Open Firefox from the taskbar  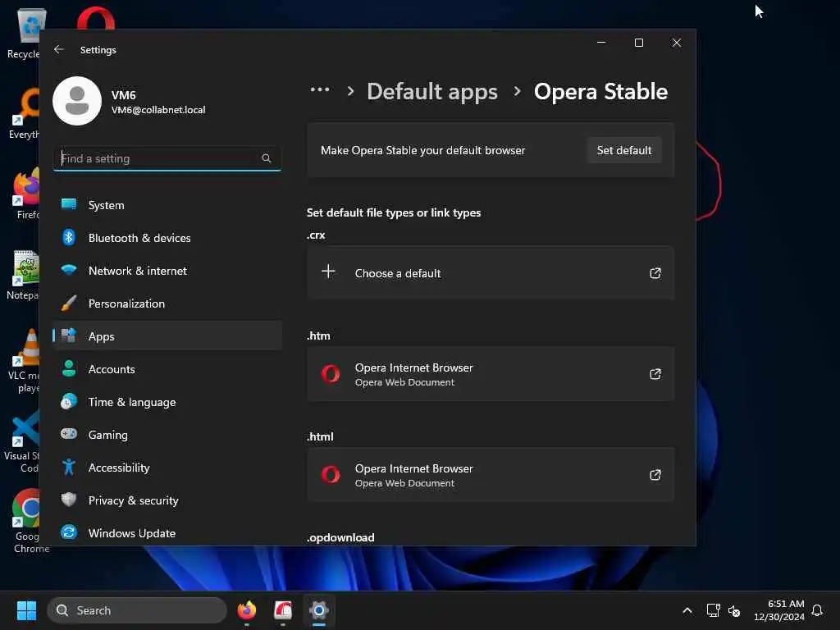pyautogui.click(x=247, y=610)
